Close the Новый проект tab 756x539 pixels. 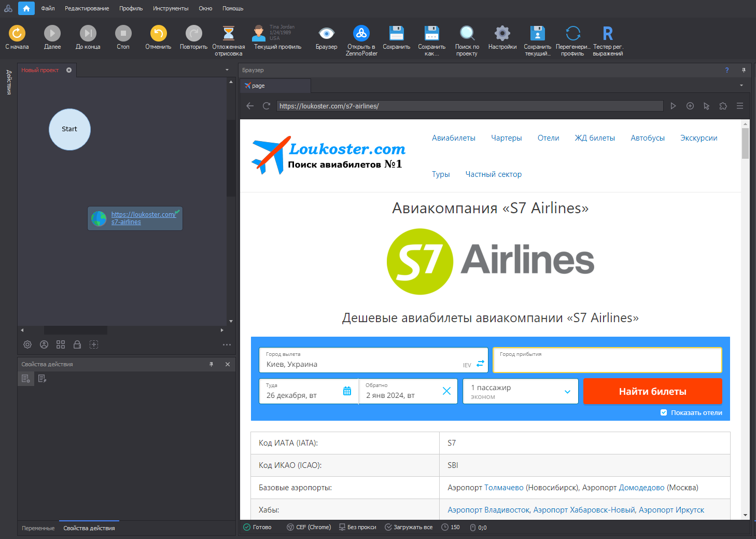[69, 70]
